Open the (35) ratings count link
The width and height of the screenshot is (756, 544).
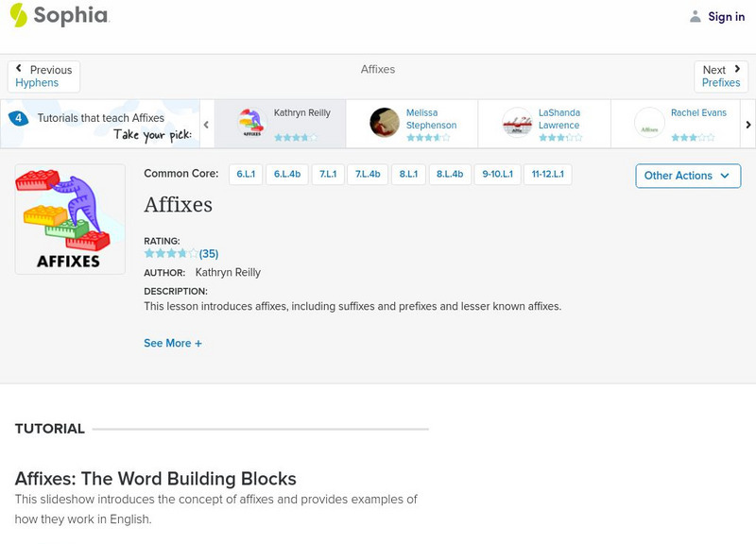tap(209, 253)
